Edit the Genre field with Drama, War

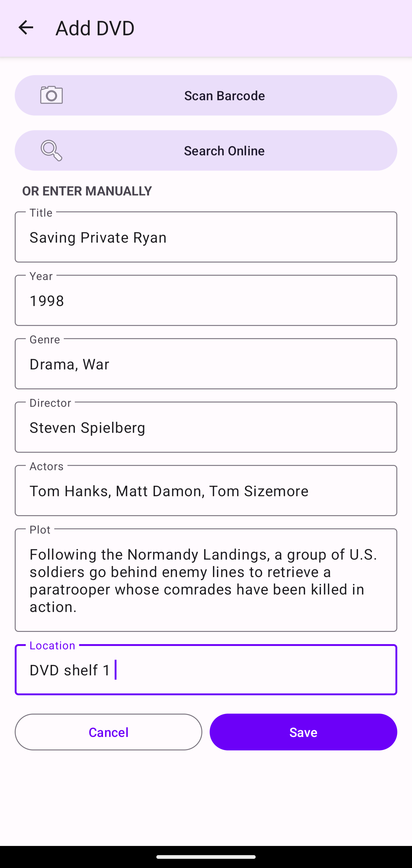206,364
